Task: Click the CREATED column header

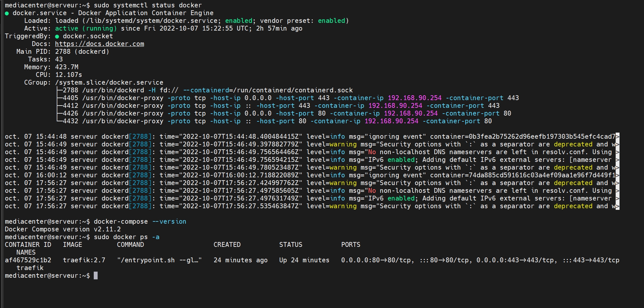Action: [227, 245]
